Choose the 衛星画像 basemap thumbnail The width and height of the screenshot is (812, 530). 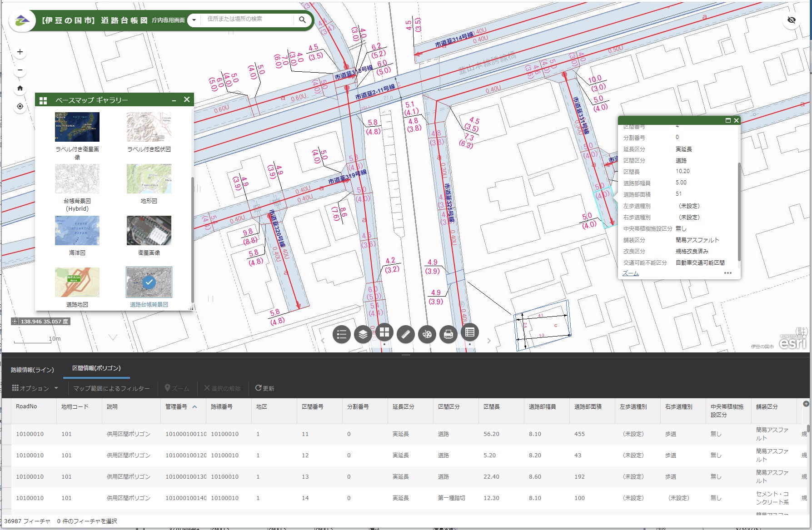[x=149, y=231]
